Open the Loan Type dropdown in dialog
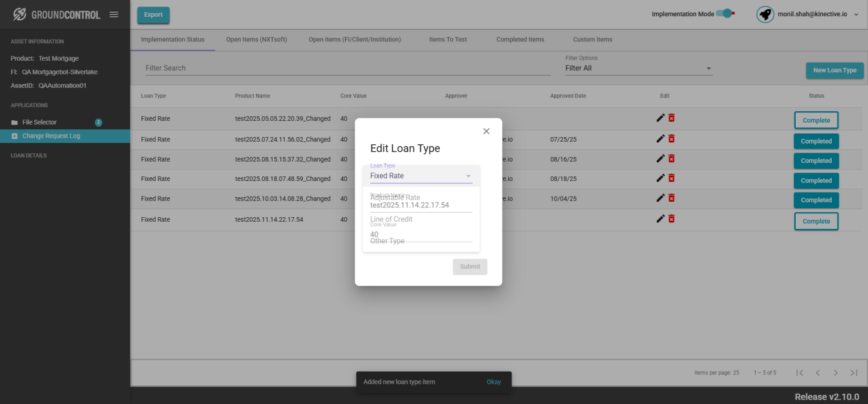 pos(421,175)
